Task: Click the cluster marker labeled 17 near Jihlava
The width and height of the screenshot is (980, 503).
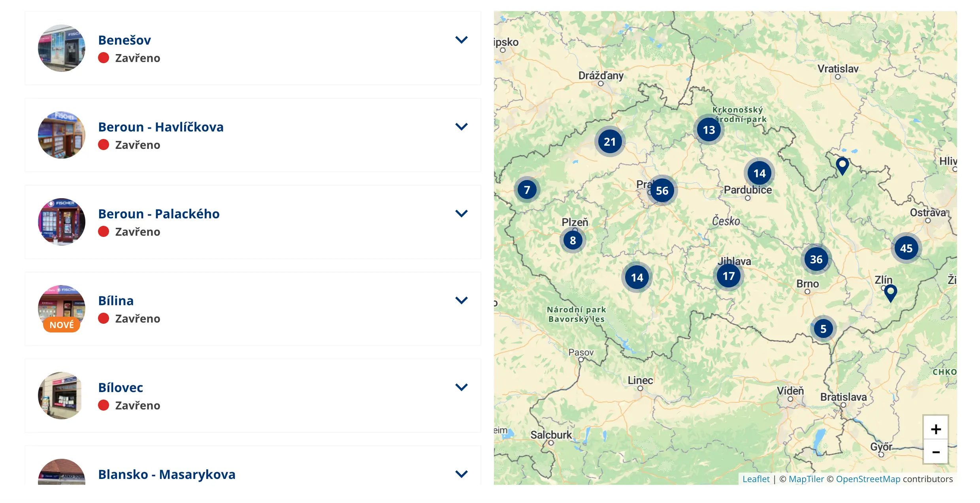Action: pyautogui.click(x=728, y=276)
